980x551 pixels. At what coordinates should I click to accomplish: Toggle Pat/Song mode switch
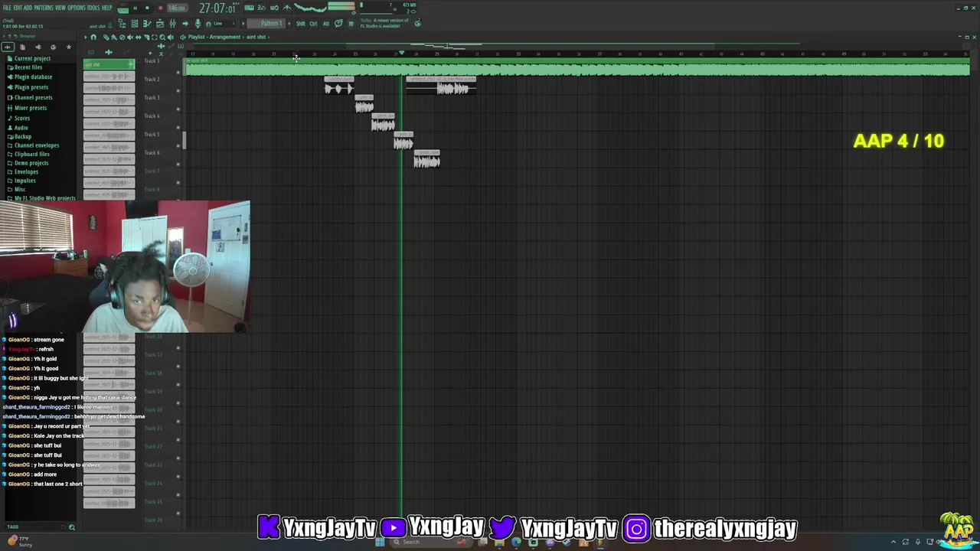(x=122, y=8)
